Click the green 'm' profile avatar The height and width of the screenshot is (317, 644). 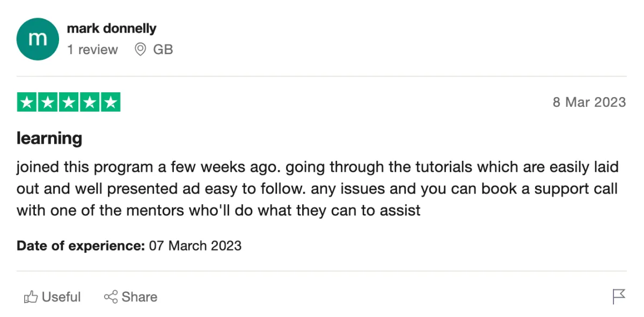click(x=37, y=39)
